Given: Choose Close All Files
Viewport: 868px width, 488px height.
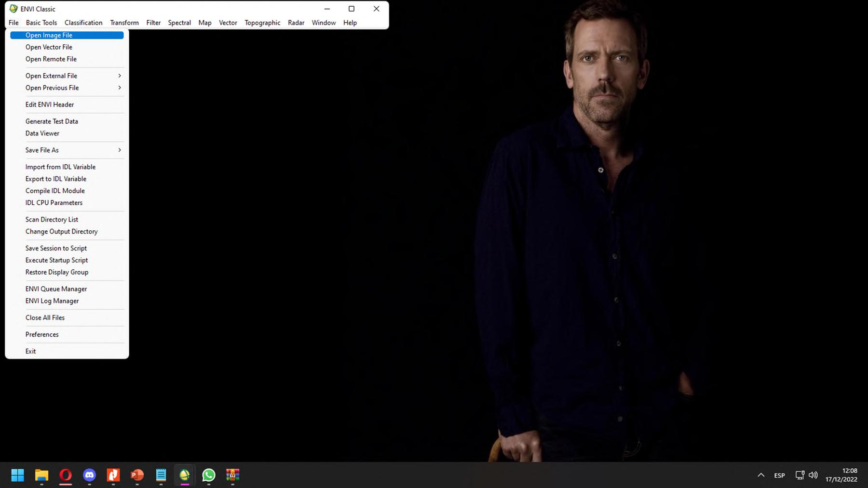Looking at the screenshot, I should (67, 318).
